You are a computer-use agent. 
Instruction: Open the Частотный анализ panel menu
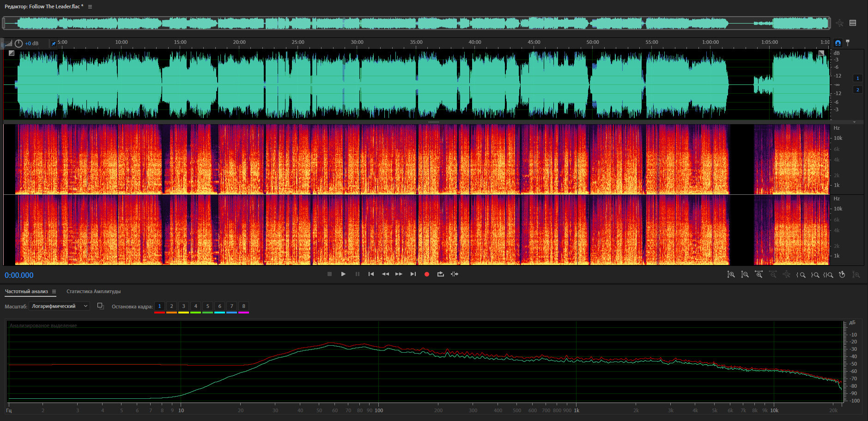click(x=54, y=291)
